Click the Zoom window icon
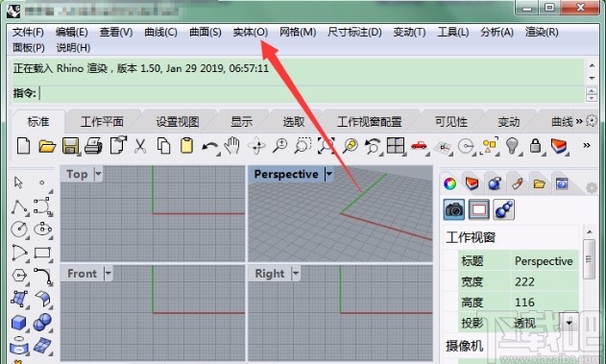The width and height of the screenshot is (606, 364). tap(303, 146)
